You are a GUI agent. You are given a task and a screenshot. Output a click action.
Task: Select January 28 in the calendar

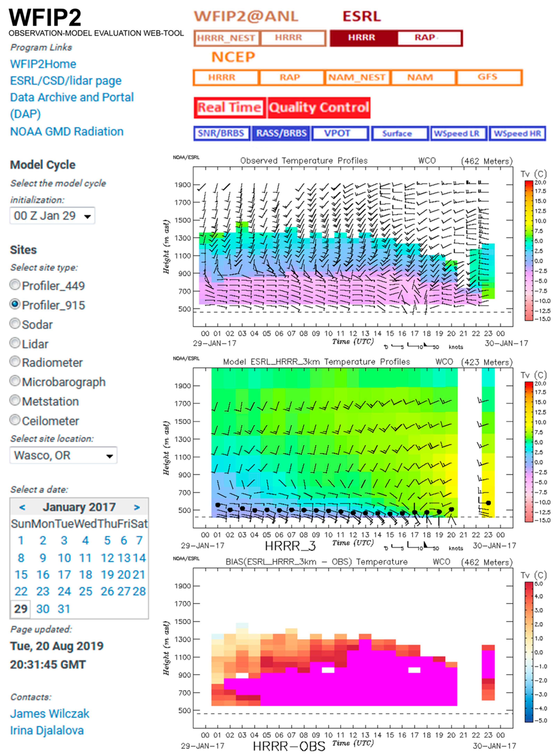[139, 592]
